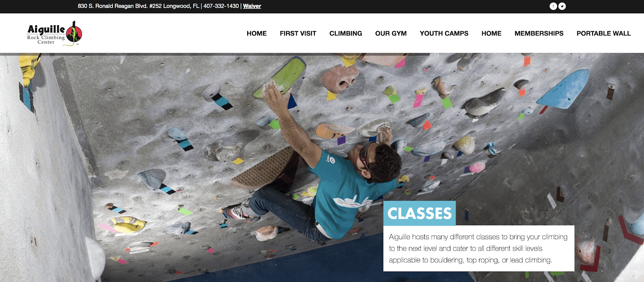
Task: Open the FIRST VISIT menu item
Action: point(298,33)
